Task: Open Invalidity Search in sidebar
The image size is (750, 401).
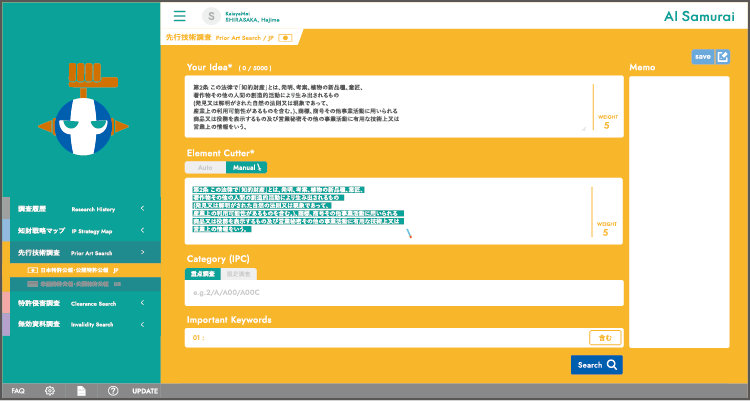Action: point(80,324)
